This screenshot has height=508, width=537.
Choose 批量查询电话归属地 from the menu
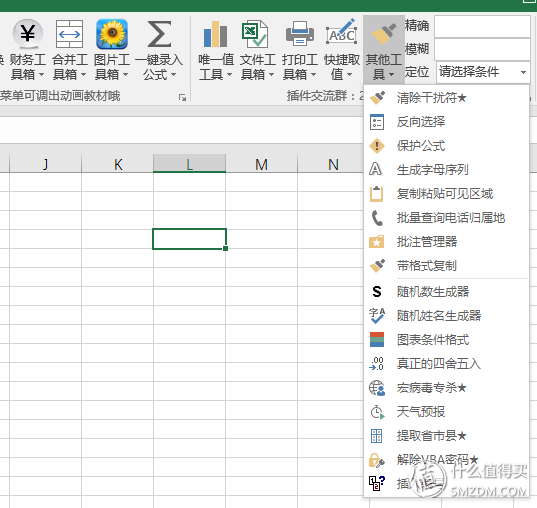pos(446,218)
